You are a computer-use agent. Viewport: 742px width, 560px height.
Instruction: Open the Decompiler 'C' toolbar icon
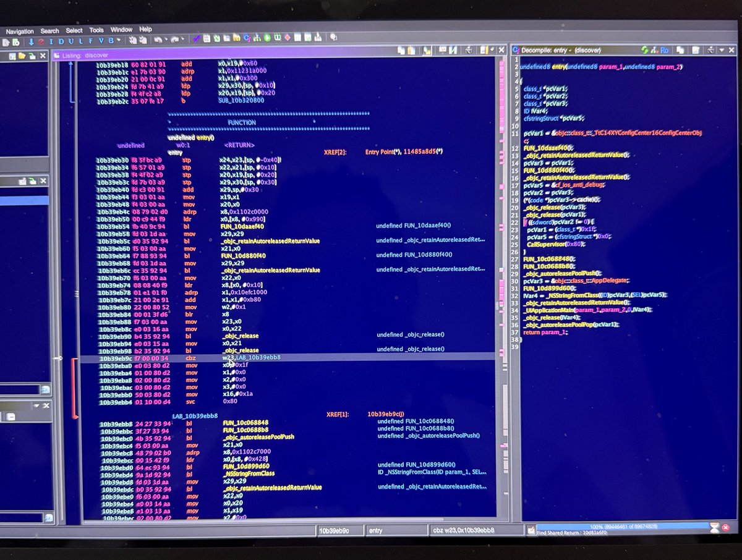pyautogui.click(x=246, y=38)
